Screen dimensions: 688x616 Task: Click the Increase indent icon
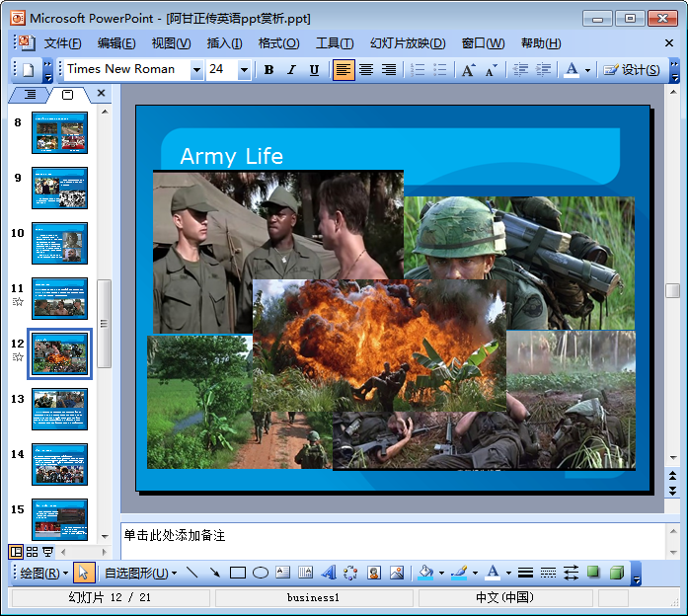[543, 70]
